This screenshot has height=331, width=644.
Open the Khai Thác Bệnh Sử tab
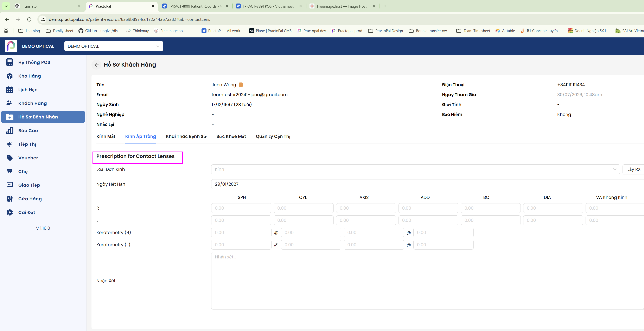(x=186, y=136)
